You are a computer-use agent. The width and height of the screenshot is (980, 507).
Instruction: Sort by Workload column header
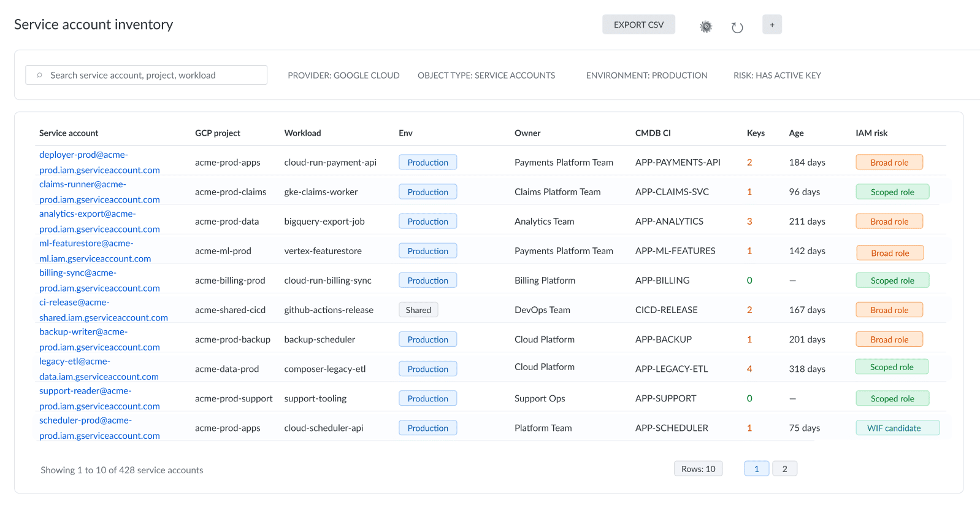302,133
